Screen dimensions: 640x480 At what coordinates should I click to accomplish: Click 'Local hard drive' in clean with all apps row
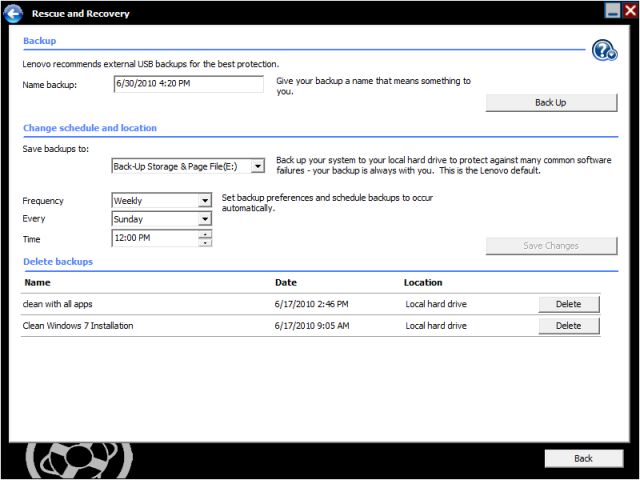pyautogui.click(x=436, y=304)
